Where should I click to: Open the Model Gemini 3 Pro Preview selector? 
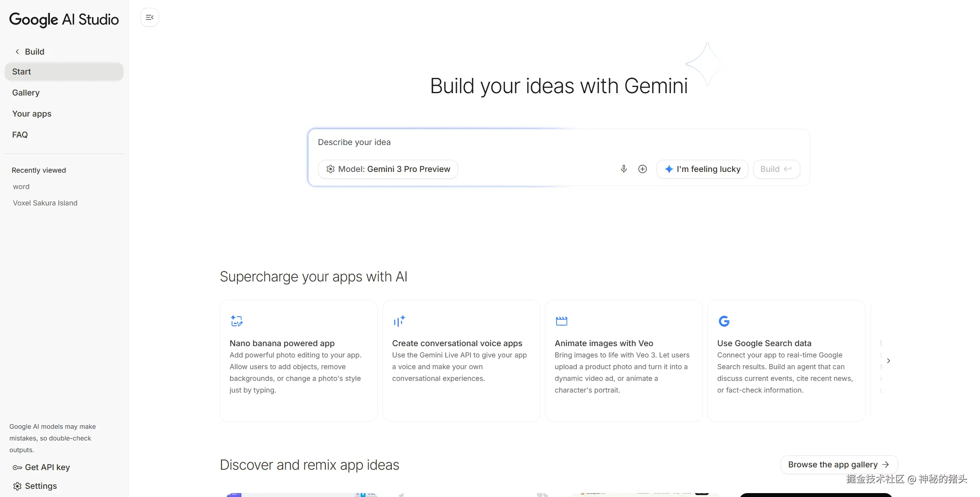tap(388, 169)
